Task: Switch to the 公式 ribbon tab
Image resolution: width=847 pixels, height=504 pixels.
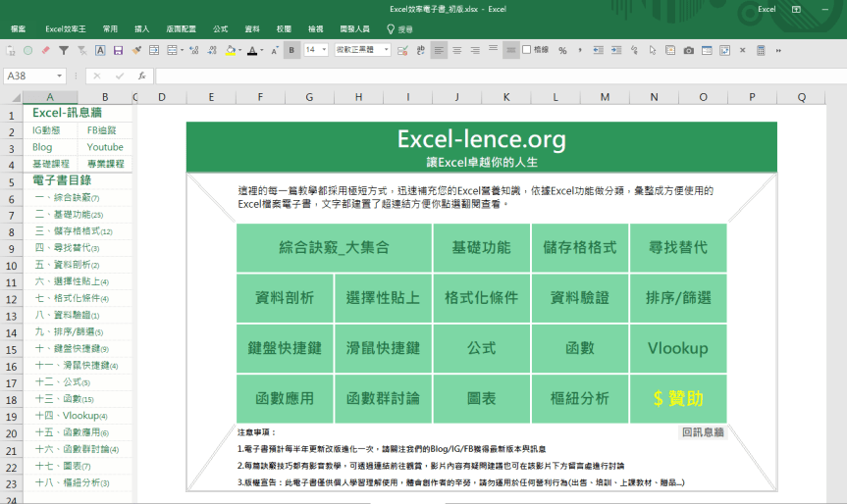Action: coord(220,29)
